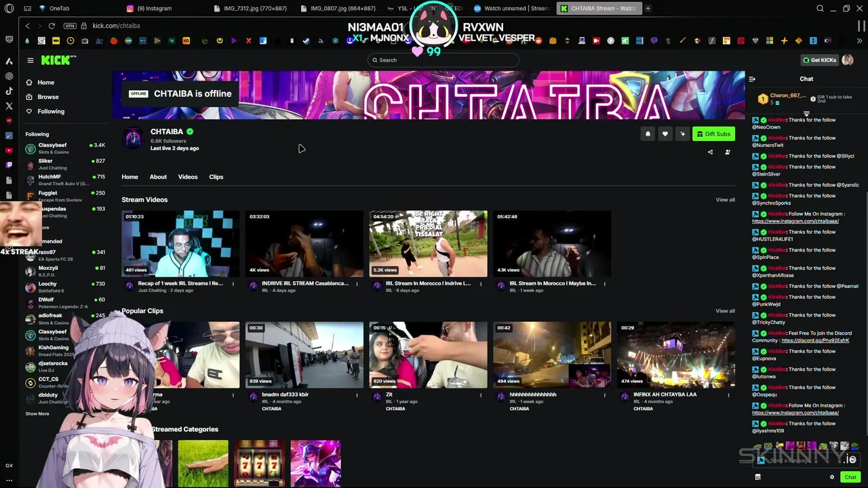Click the Get KICKs button
The height and width of the screenshot is (488, 868).
point(819,60)
